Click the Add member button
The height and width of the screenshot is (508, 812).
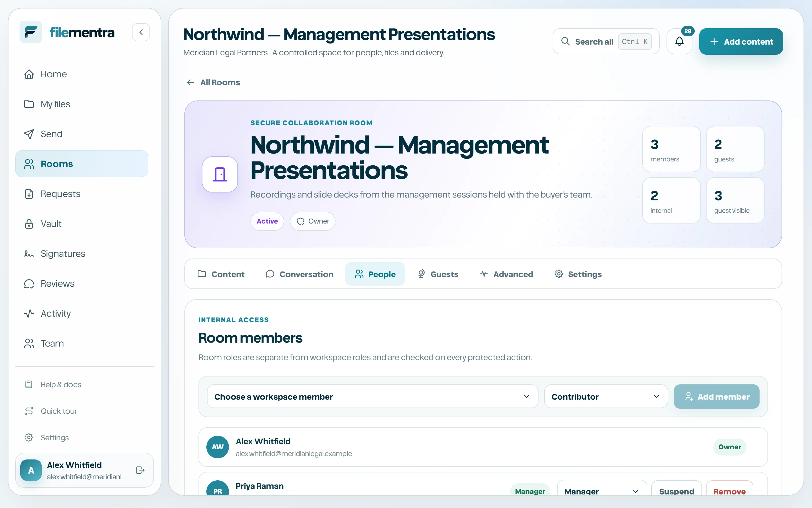[x=716, y=397]
